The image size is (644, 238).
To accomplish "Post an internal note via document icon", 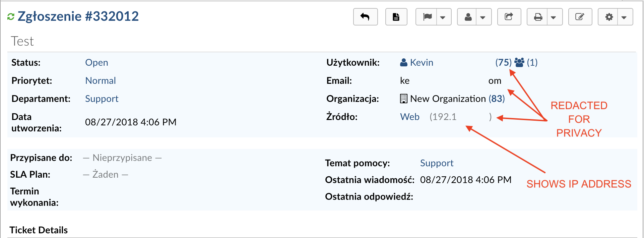I will pyautogui.click(x=396, y=17).
